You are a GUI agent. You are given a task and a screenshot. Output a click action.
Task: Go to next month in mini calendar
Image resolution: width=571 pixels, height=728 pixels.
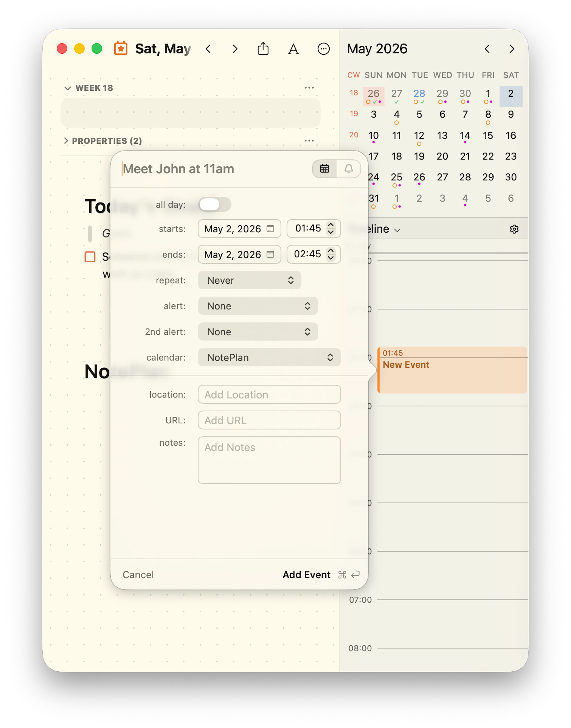pos(512,49)
